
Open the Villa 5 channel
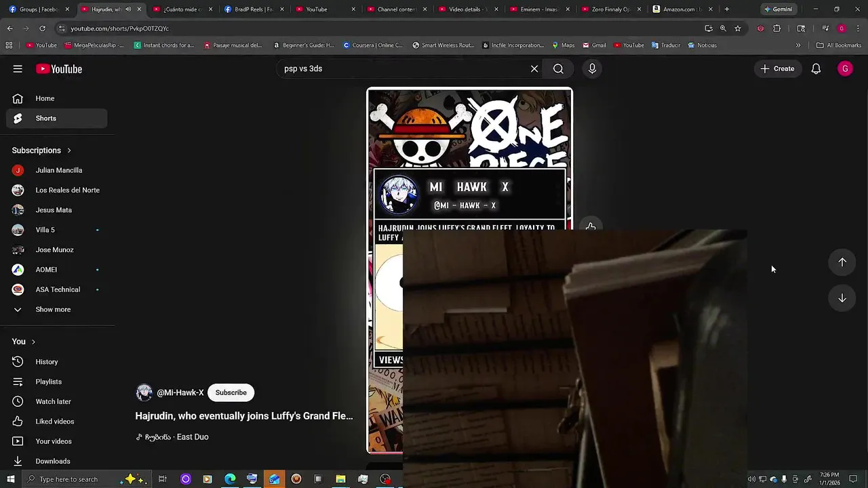pos(57,230)
